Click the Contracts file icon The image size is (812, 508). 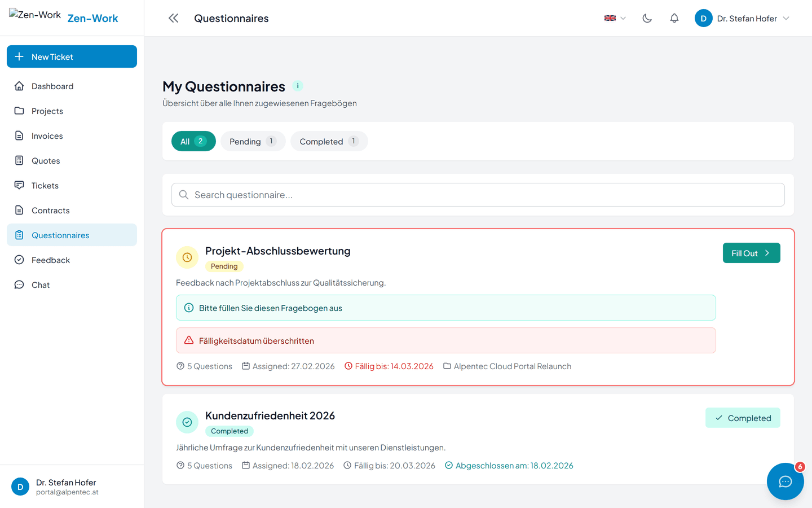tap(19, 210)
